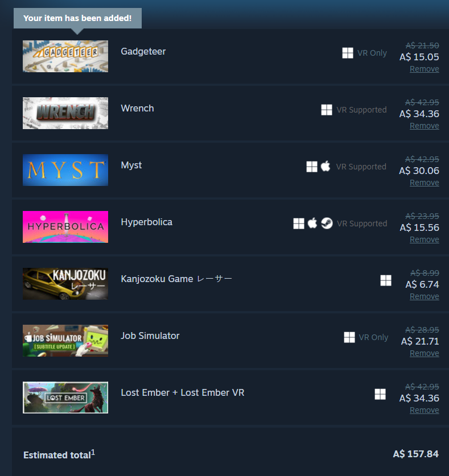Click the Windows icon beside Gadgeteer
The height and width of the screenshot is (476, 449).
click(x=348, y=53)
